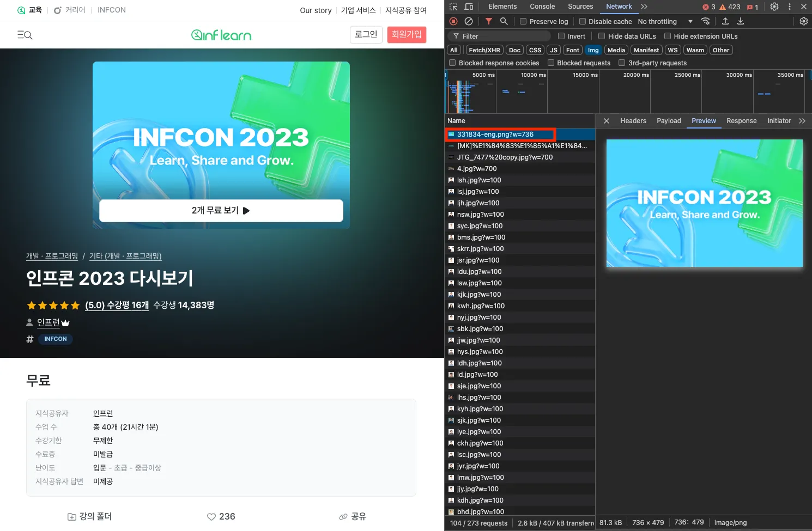Click the 로그인 button
Image resolution: width=812 pixels, height=531 pixels.
(366, 34)
